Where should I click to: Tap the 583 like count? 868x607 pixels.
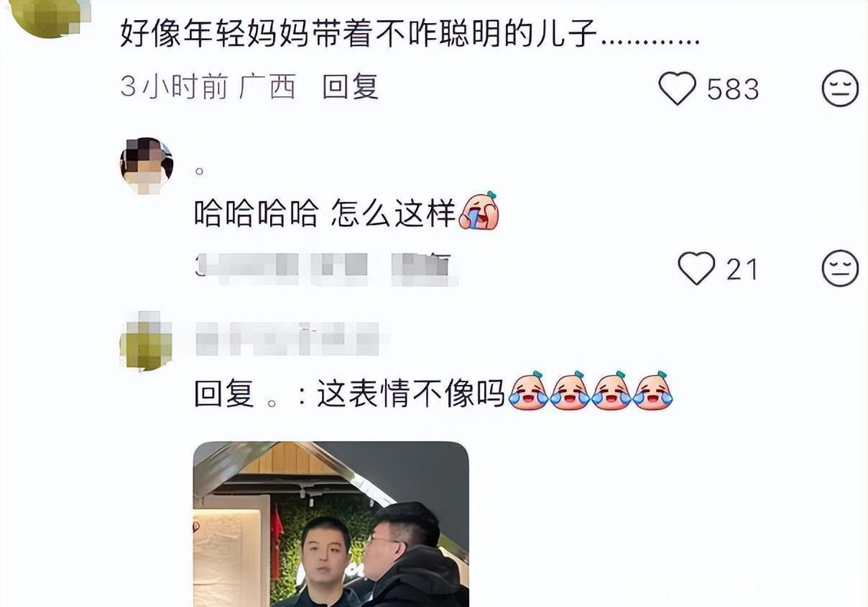click(x=733, y=89)
